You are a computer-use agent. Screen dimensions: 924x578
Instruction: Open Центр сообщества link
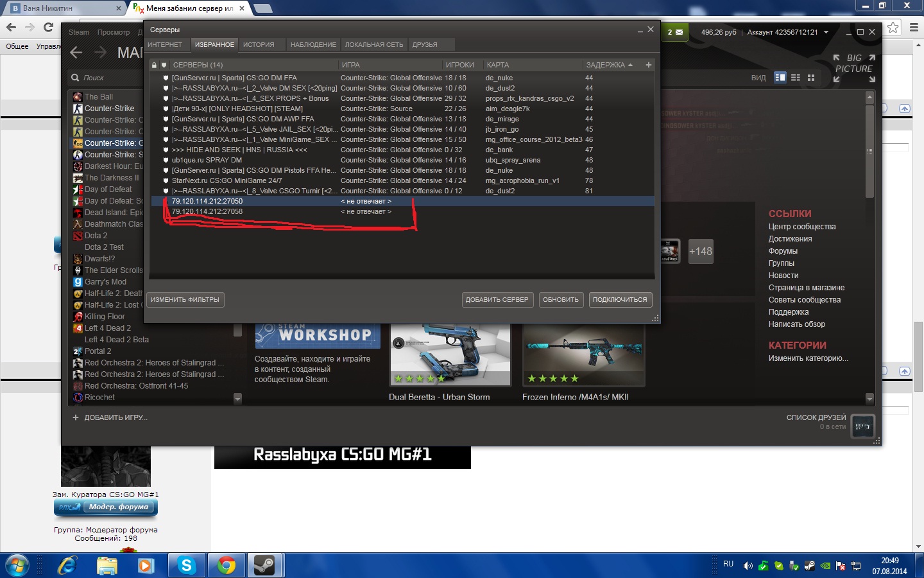click(802, 227)
